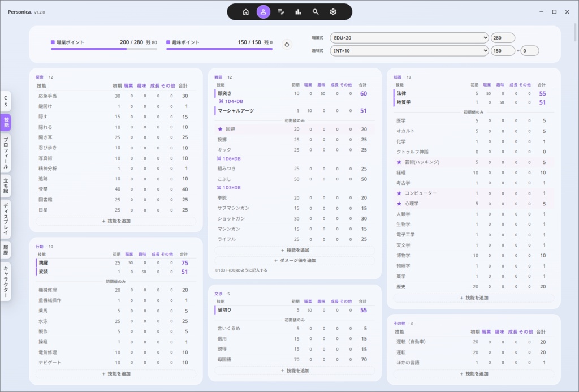Open the キャラクター side tab
The image size is (579, 392).
coord(6,282)
